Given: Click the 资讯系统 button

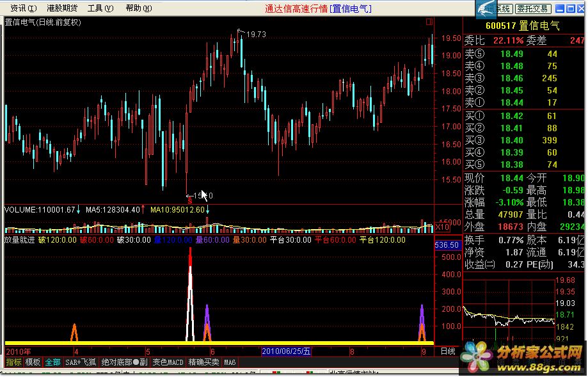Looking at the screenshot, I should click(498, 8).
